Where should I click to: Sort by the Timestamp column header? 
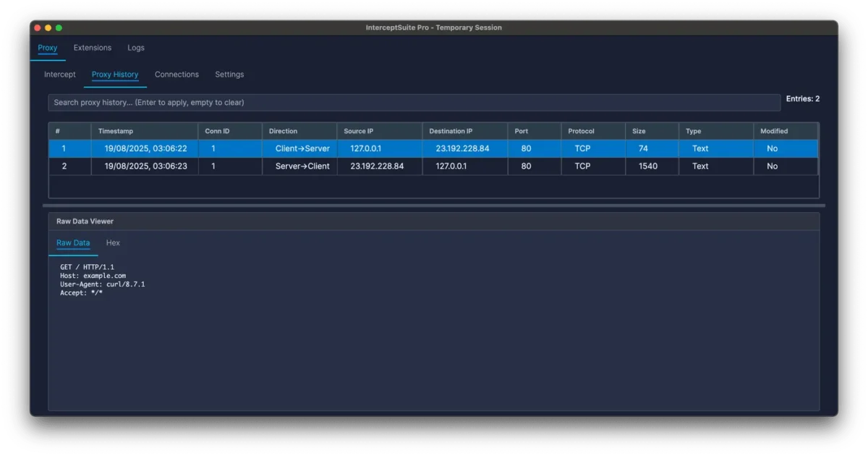145,131
